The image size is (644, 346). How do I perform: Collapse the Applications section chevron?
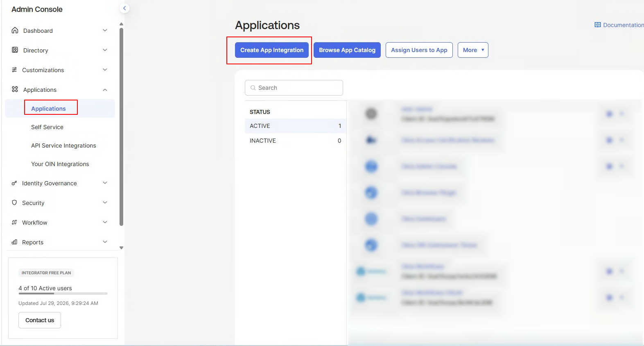105,90
